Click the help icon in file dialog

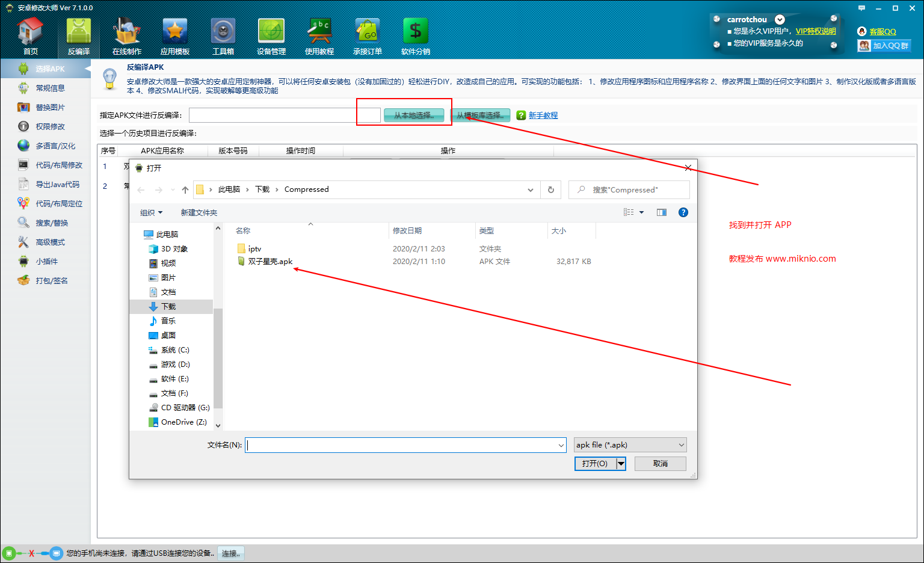click(683, 212)
